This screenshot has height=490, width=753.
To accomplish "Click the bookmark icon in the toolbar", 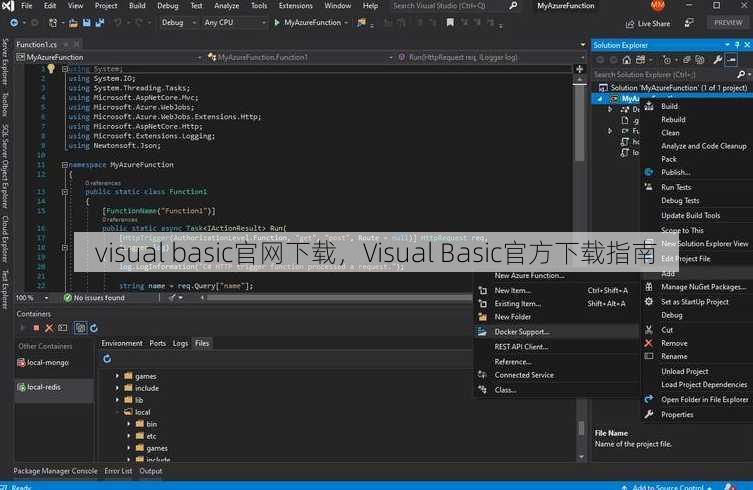I will coord(450,23).
